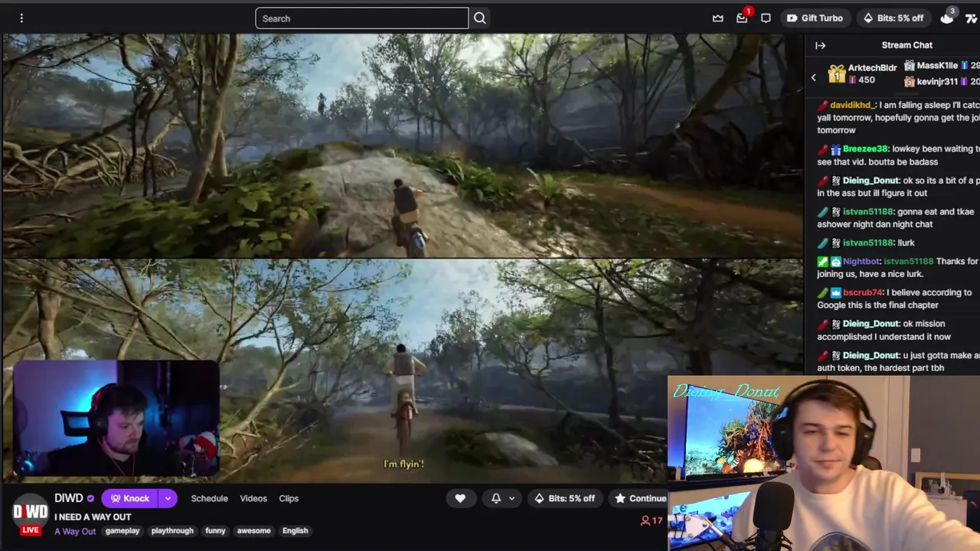Click username Breezee38 in chat
980x551 pixels.
(x=865, y=149)
